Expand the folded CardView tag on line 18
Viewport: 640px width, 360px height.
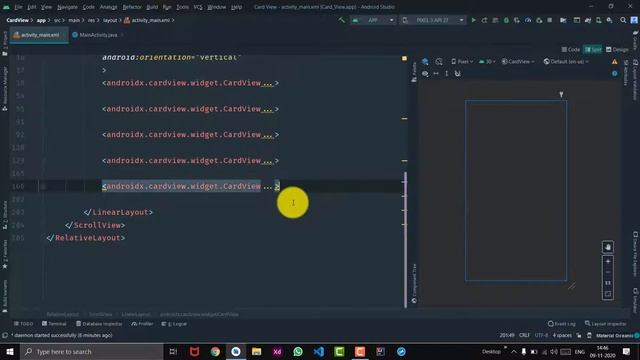(x=267, y=83)
